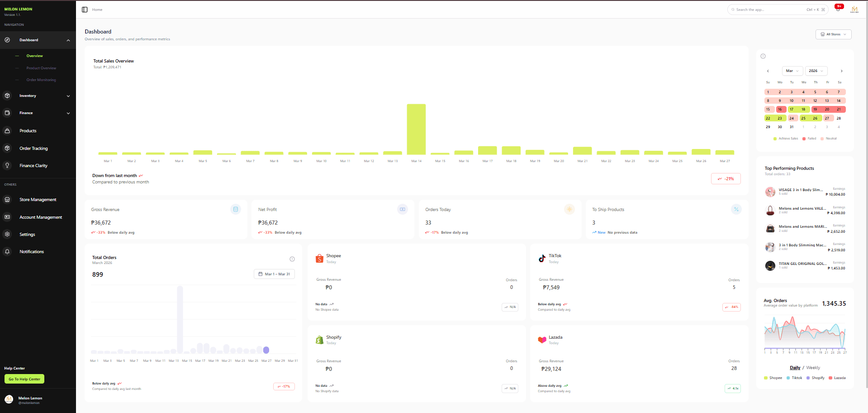Toggle the Lazada legend in the Avg. Orders chart
Image resolution: width=868 pixels, height=413 pixels.
tap(831, 378)
